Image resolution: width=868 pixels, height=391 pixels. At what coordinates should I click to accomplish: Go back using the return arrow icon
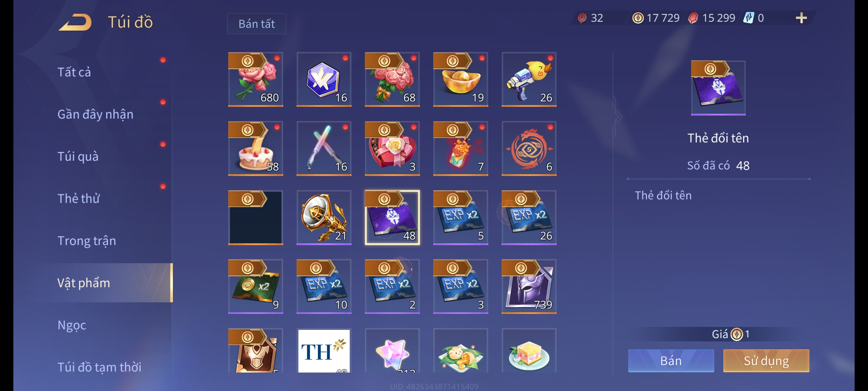point(75,22)
